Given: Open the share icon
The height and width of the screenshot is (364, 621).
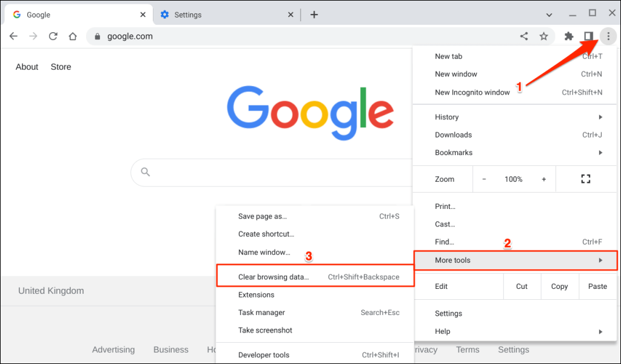Looking at the screenshot, I should 523,36.
